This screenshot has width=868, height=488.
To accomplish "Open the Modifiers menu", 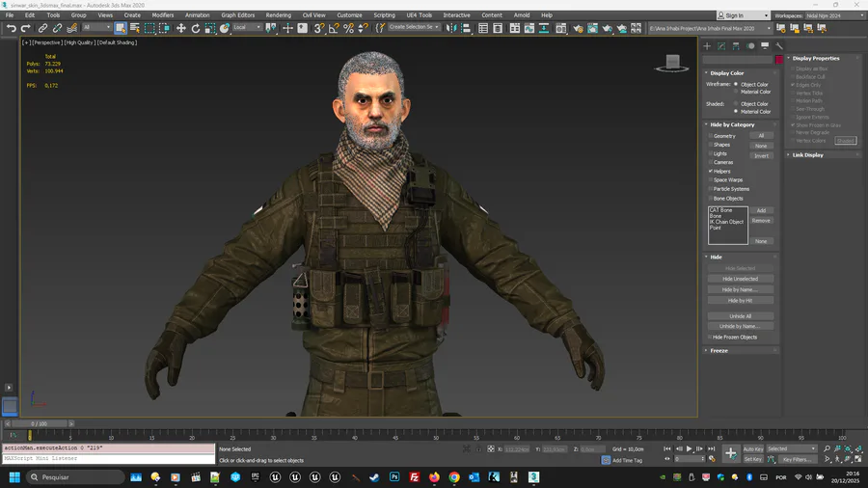I will (163, 14).
